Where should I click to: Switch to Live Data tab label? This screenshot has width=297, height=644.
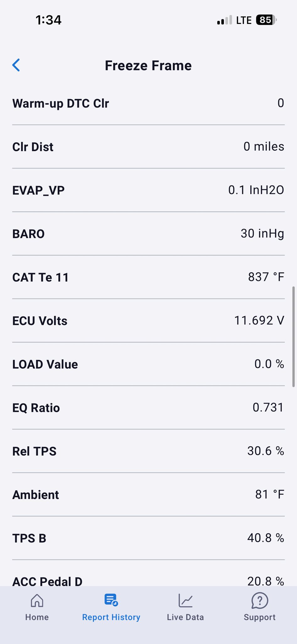186,617
